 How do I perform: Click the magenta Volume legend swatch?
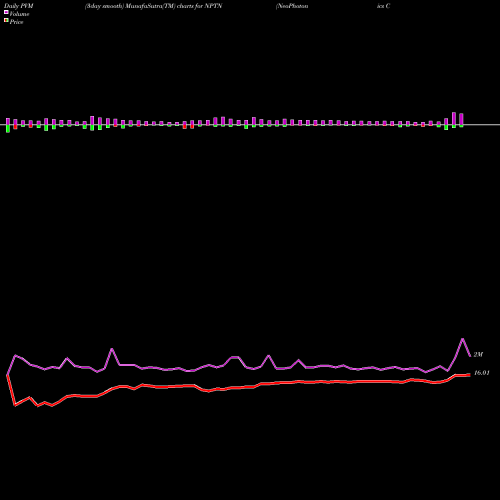(6, 12)
